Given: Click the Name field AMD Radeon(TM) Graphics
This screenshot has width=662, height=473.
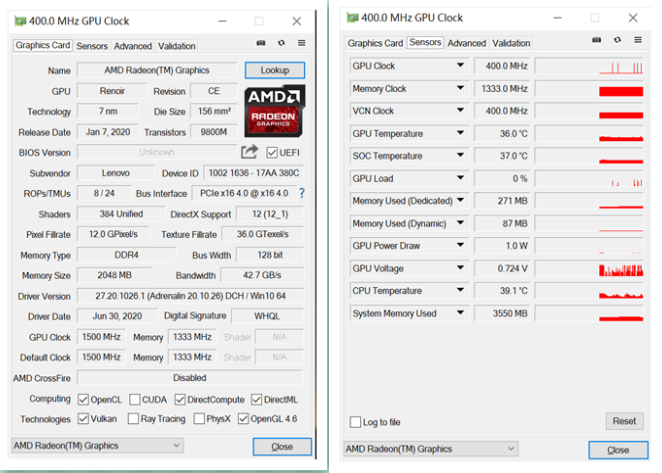Looking at the screenshot, I should pos(157,70).
